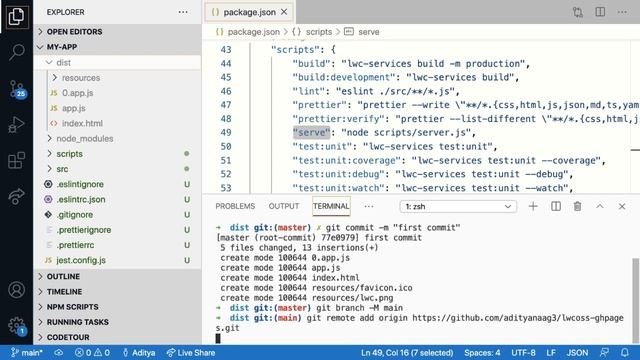Image resolution: width=640 pixels, height=360 pixels.
Task: Click package.json in the breadcrumb
Action: point(253,32)
